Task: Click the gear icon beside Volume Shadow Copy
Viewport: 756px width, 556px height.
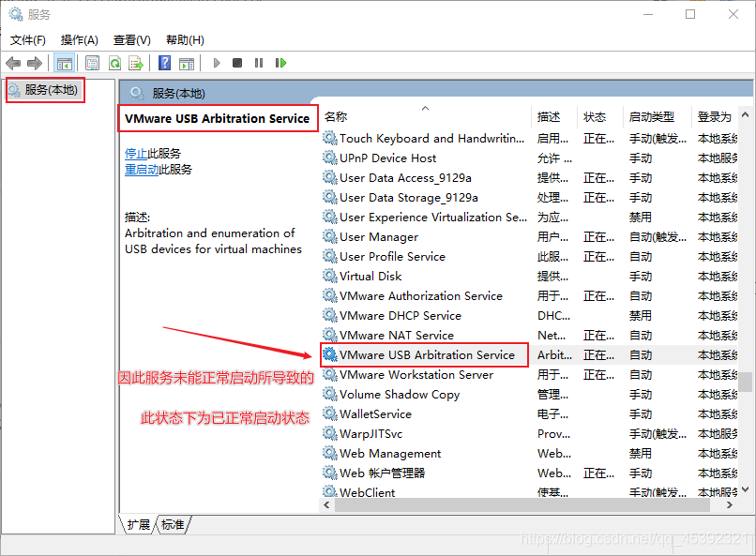Action: (330, 394)
